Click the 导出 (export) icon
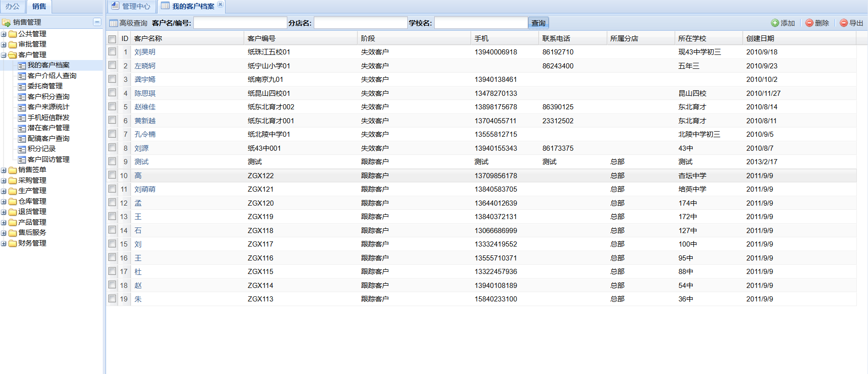 (843, 23)
